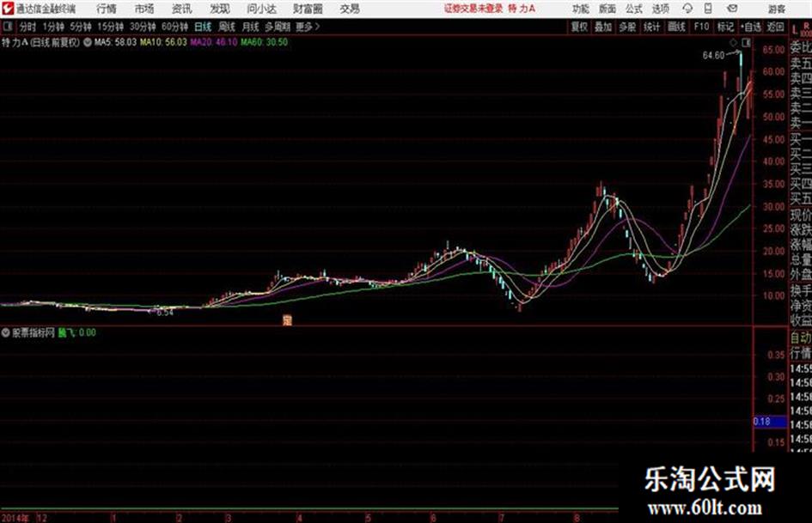Click the 叠加 toolbar button
The width and height of the screenshot is (812, 523).
pyautogui.click(x=603, y=27)
